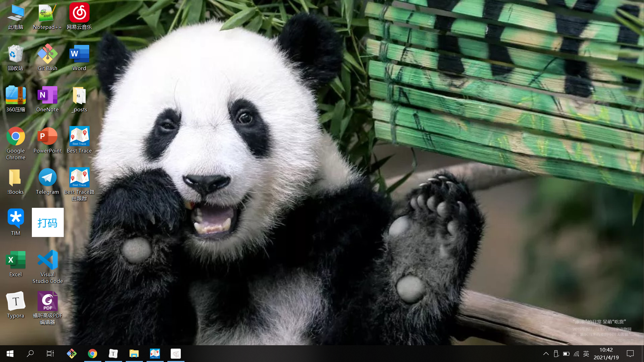The image size is (644, 362).
Task: Select the OneNote desktop icon
Action: (x=47, y=99)
